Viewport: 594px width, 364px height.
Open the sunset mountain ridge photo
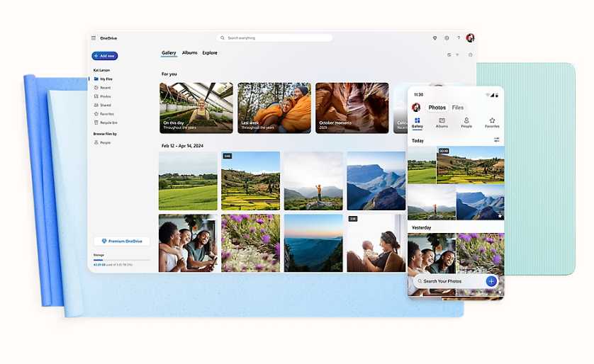point(314,244)
